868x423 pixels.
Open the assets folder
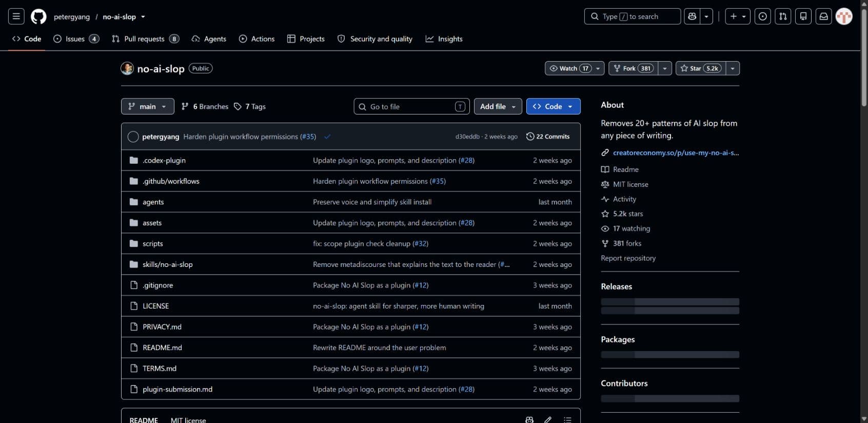click(x=152, y=223)
